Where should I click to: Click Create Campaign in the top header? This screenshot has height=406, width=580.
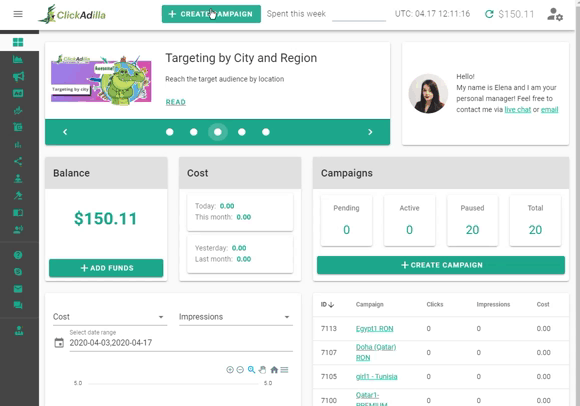(211, 14)
